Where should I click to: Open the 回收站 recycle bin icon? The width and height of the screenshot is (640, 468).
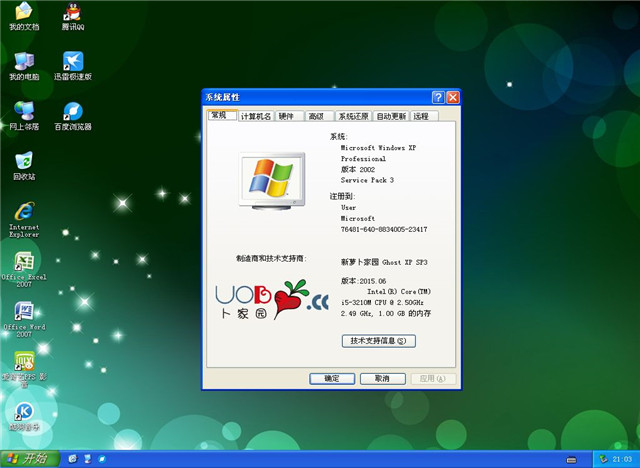point(23,161)
